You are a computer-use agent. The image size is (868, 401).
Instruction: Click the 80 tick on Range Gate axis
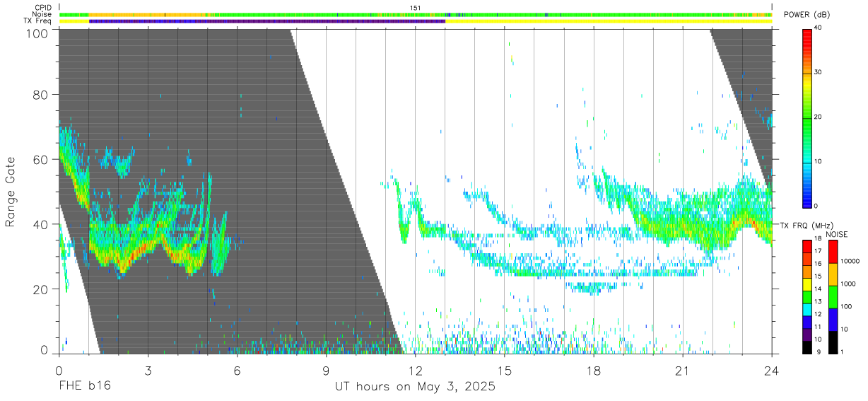click(x=42, y=95)
